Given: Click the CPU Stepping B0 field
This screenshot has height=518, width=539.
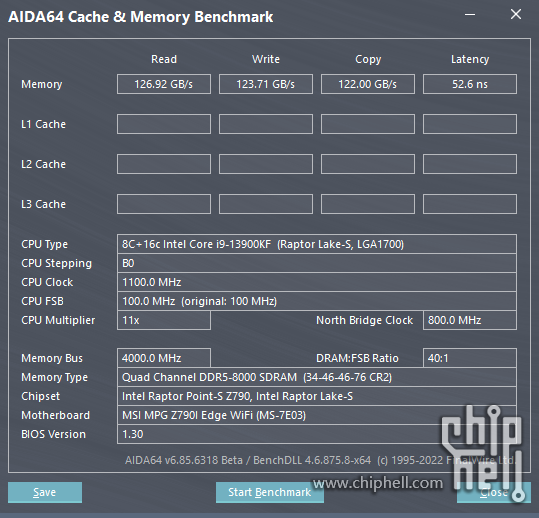Looking at the screenshot, I should [317, 263].
